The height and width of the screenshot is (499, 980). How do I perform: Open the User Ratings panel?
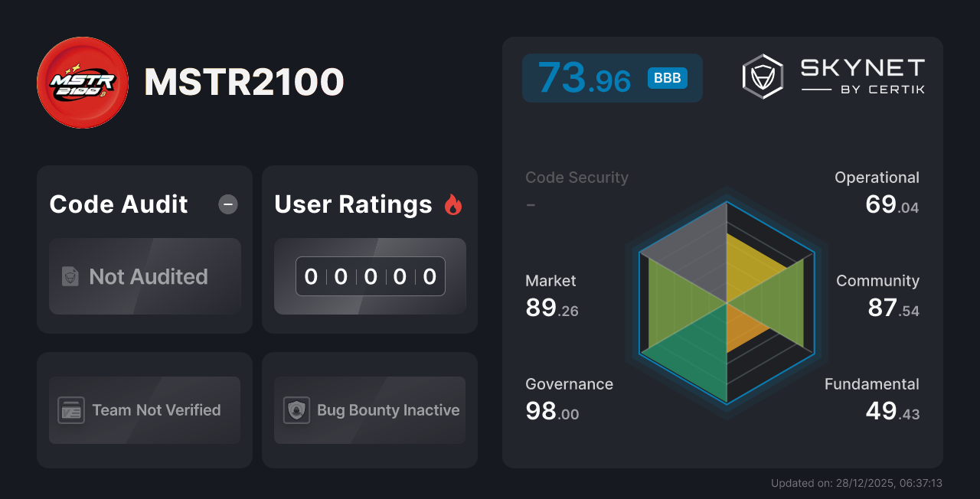(x=369, y=249)
